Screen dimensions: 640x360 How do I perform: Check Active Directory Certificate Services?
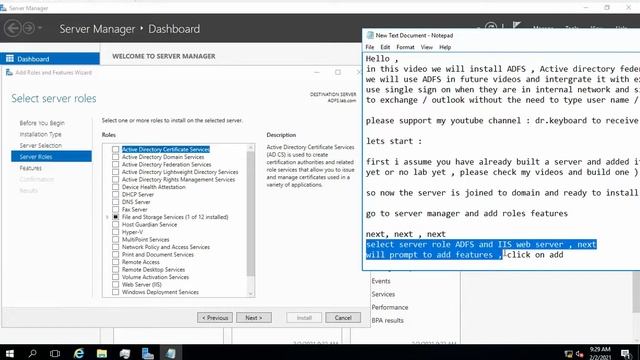[116, 149]
